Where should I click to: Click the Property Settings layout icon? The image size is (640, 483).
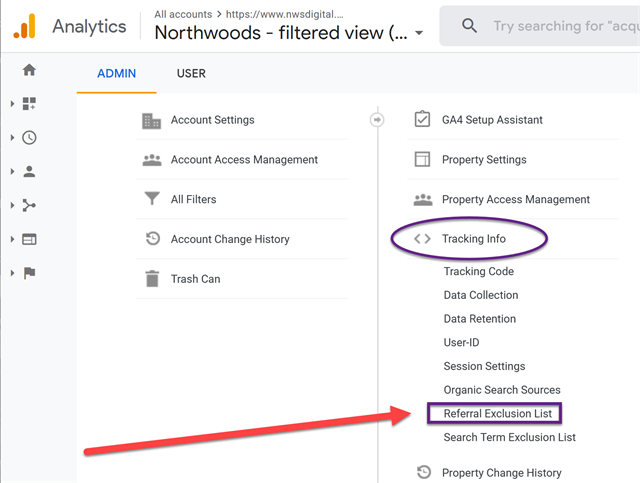(x=422, y=159)
